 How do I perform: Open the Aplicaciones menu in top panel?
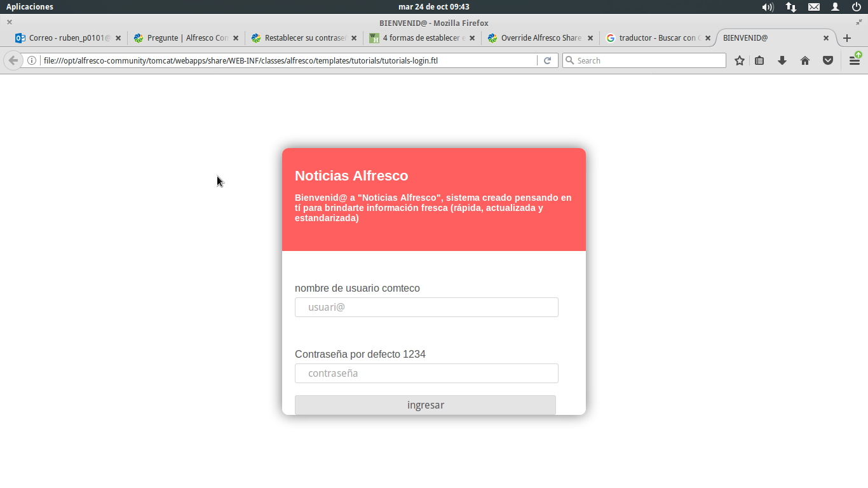[30, 7]
